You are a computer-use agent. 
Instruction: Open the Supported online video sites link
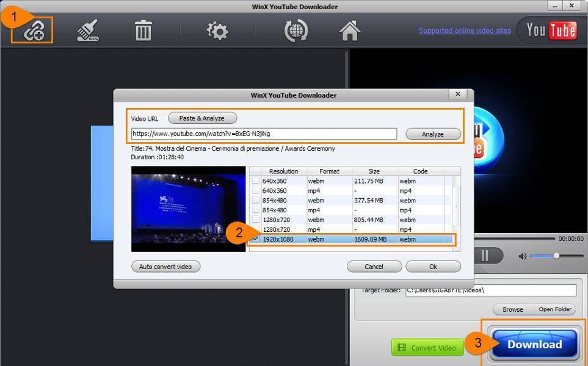tap(465, 30)
